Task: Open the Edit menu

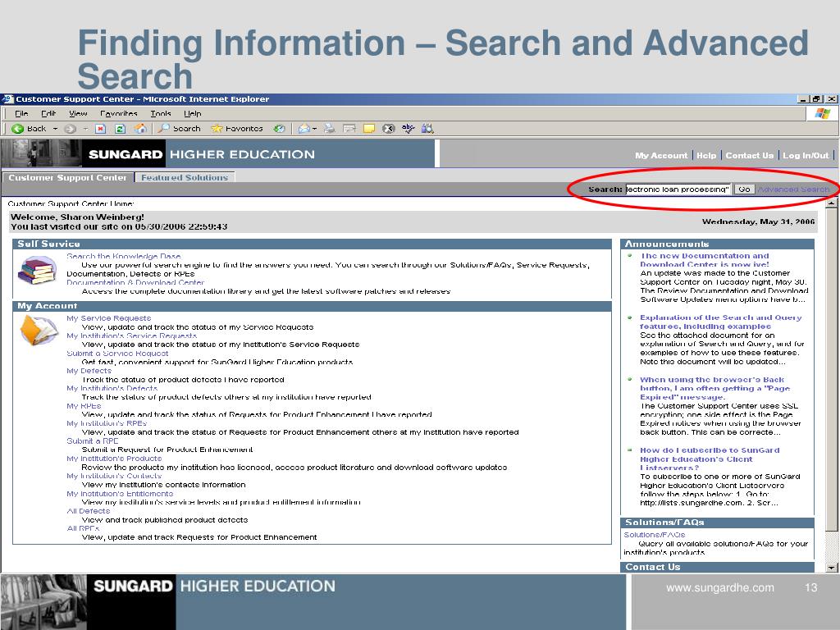Action: (48, 113)
